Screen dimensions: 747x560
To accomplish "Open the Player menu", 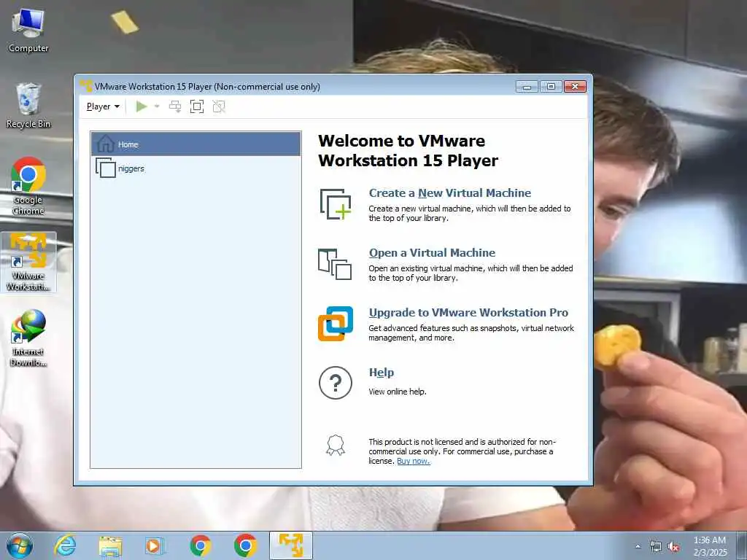I will tap(103, 106).
